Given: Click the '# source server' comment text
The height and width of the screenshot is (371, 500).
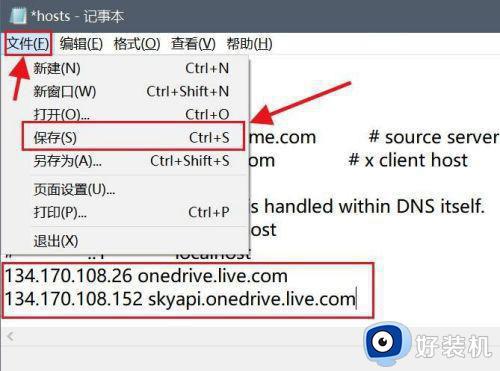Looking at the screenshot, I should point(434,137).
